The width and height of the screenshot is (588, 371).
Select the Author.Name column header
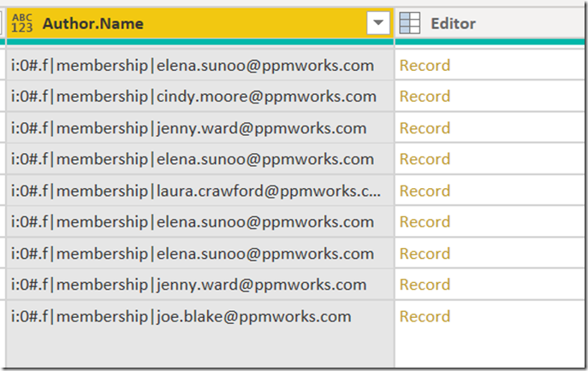click(x=200, y=23)
